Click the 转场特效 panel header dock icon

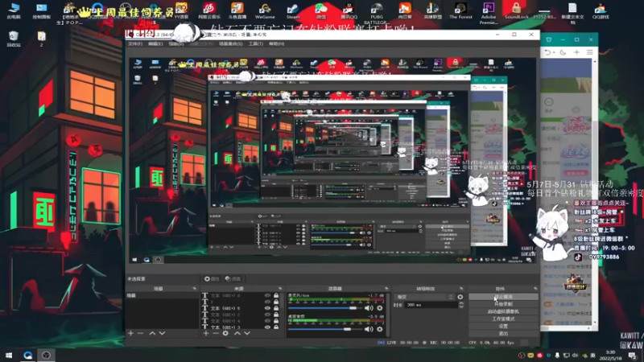point(460,289)
